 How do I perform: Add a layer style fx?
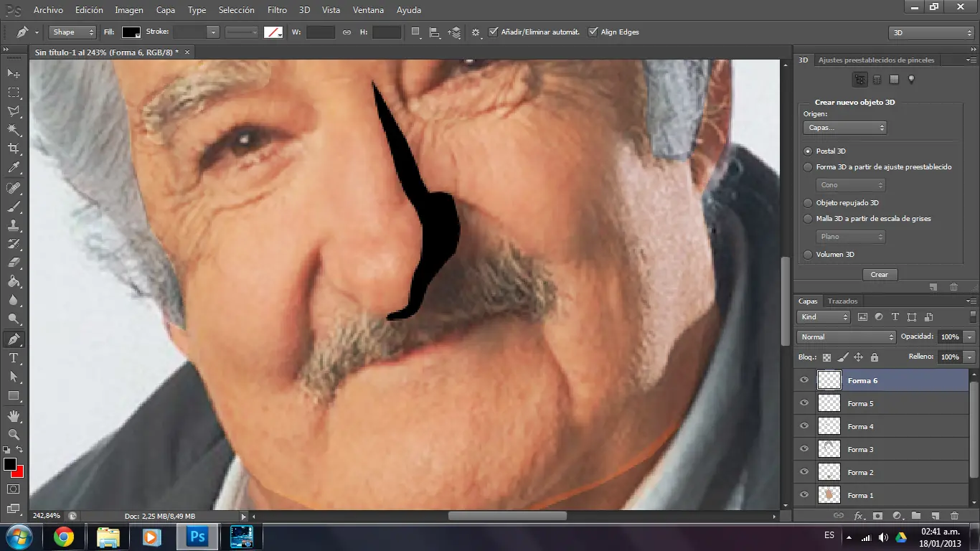point(859,516)
